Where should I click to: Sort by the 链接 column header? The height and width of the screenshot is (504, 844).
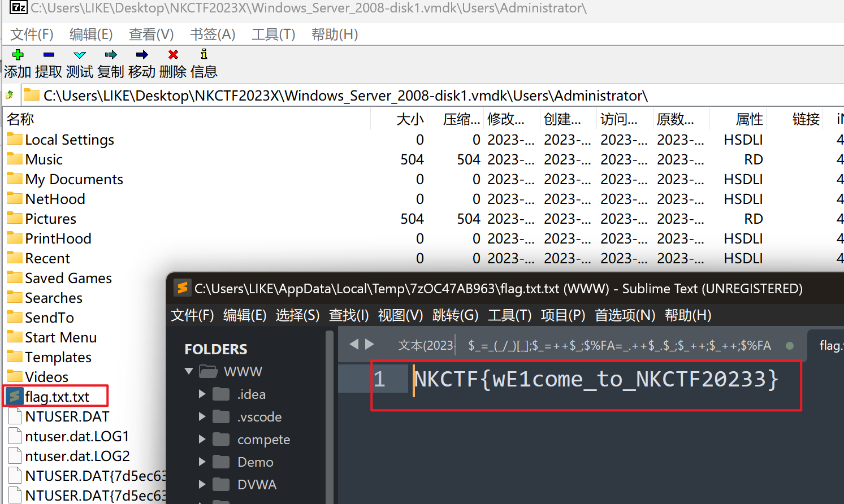pyautogui.click(x=806, y=119)
